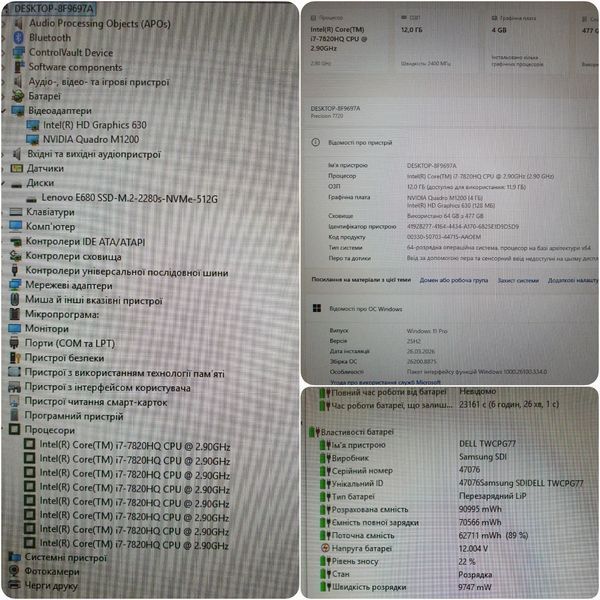Click the 12,0 ГБ RAM summary card
This screenshot has width=600, height=600.
pyautogui.click(x=436, y=41)
